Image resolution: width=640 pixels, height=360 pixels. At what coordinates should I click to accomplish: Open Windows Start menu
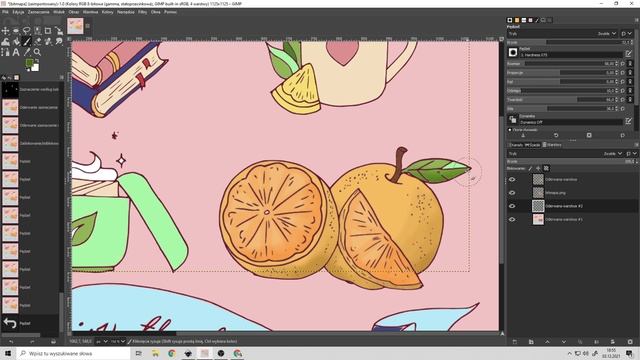click(x=8, y=353)
